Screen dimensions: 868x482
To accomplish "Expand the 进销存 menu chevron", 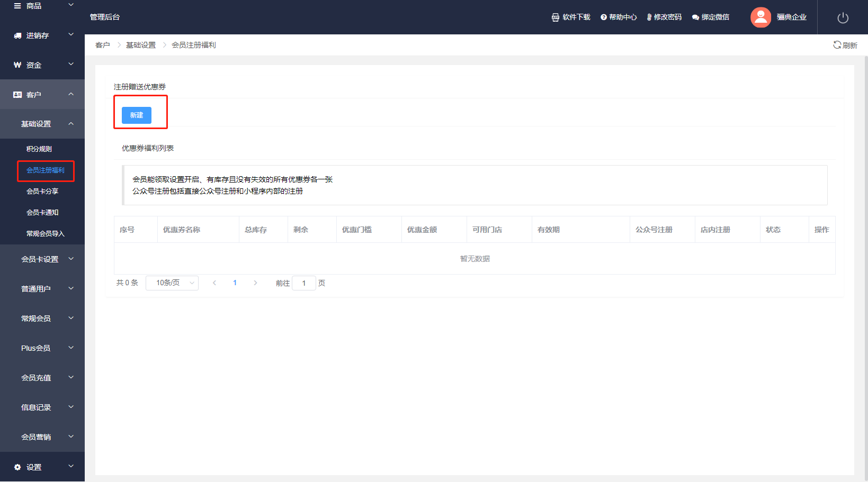I will tap(71, 35).
